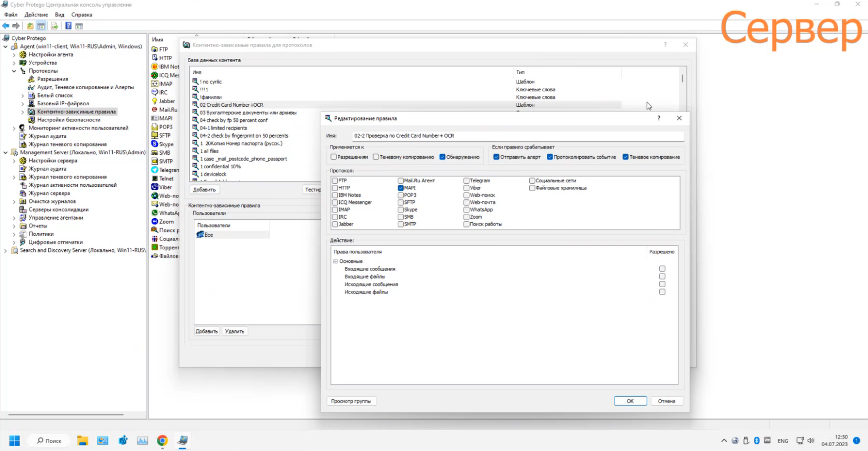Open Chrome from the taskbar

click(162, 441)
